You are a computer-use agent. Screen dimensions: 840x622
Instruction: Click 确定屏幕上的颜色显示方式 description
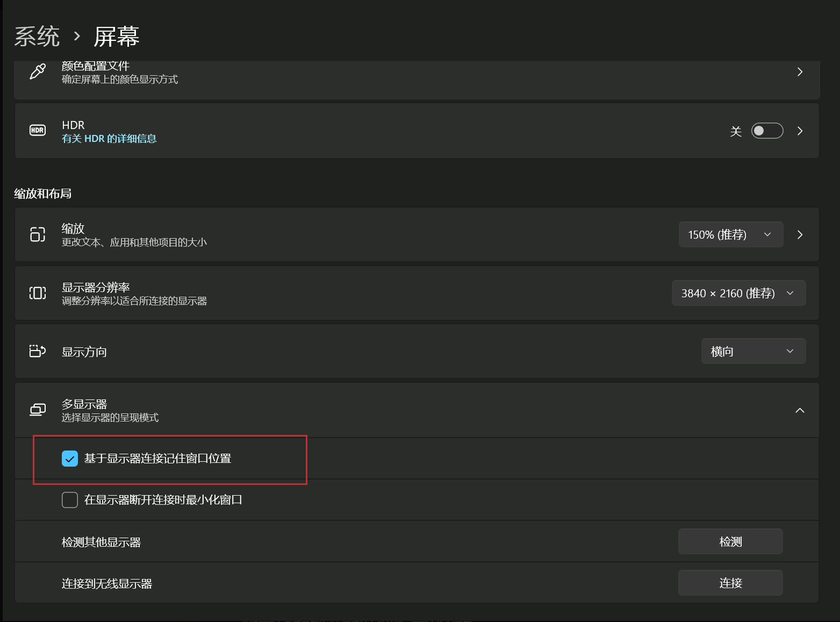point(120,79)
